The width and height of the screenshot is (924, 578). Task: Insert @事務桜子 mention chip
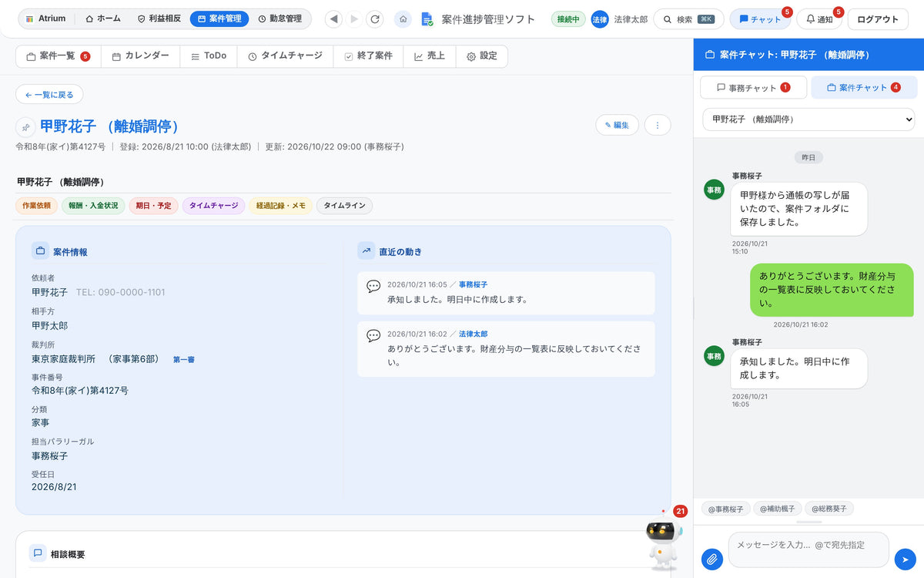tap(725, 509)
